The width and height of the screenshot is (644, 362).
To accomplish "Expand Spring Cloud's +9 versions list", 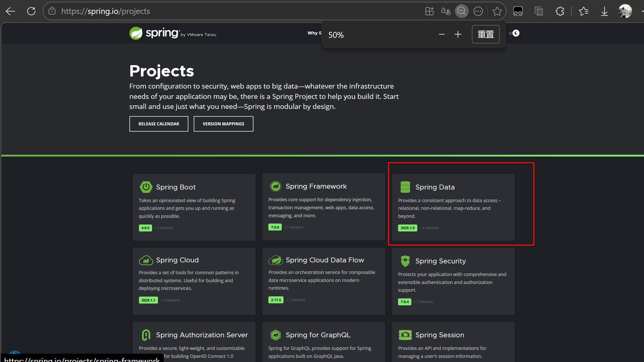I will click(170, 300).
